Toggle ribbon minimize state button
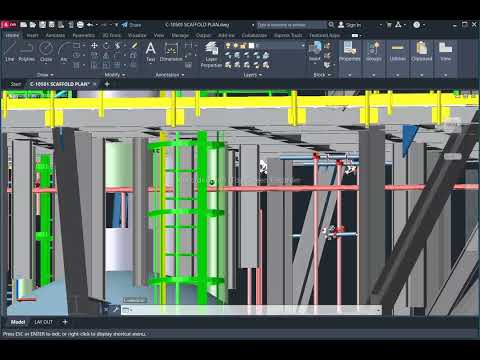 355,35
